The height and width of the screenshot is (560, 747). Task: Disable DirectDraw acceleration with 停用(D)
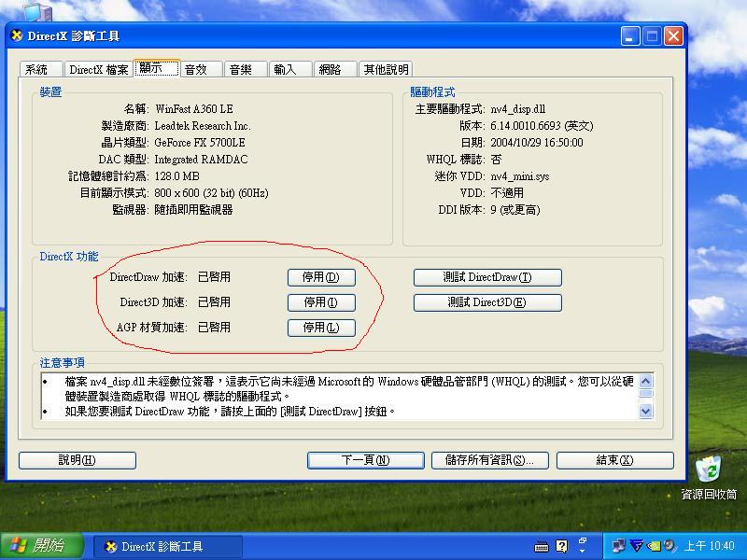point(321,277)
